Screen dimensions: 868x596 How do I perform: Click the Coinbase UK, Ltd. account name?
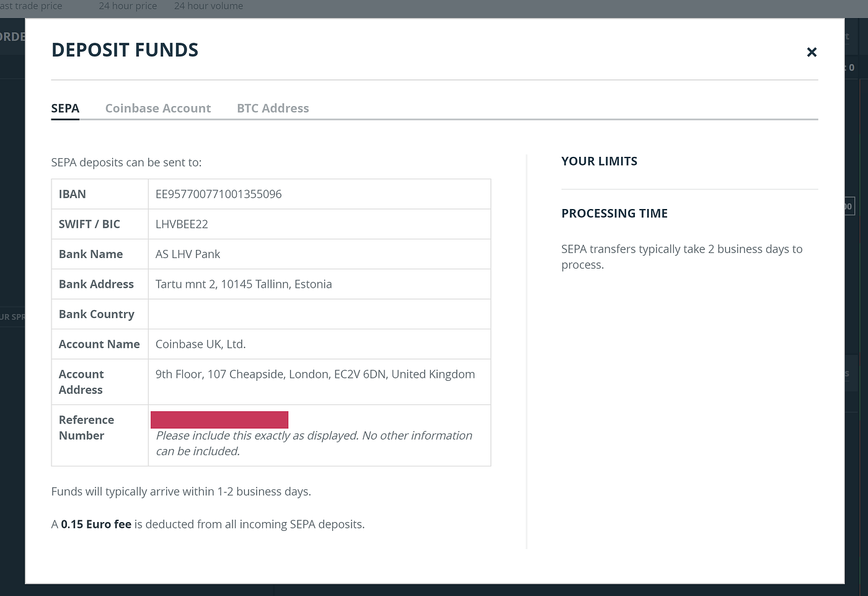pos(200,344)
